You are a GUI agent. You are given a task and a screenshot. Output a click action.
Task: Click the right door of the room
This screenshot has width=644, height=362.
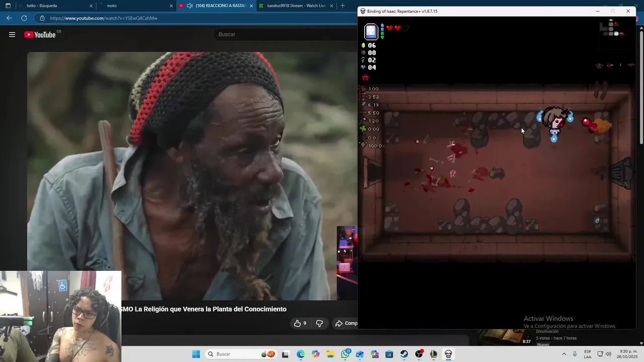[x=623, y=173]
